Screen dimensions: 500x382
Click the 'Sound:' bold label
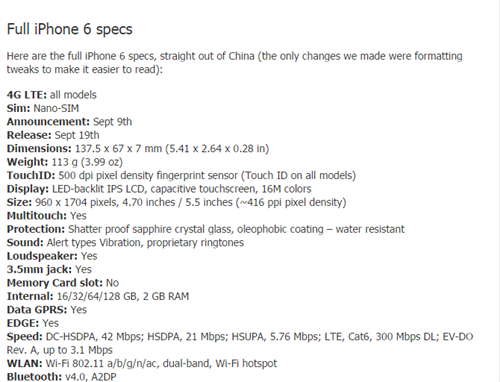click(x=25, y=243)
